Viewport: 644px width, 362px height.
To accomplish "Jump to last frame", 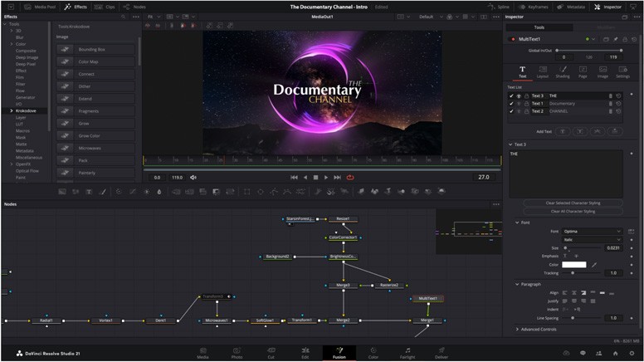I will click(337, 178).
